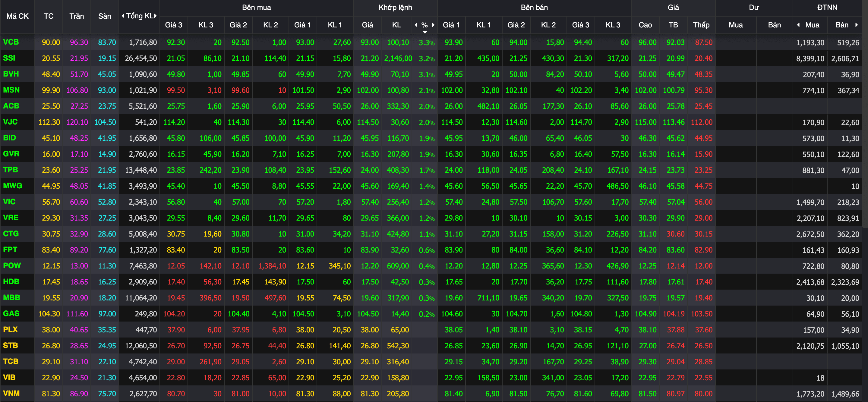Click the Thấp low price header
The image size is (868, 402).
point(701,25)
